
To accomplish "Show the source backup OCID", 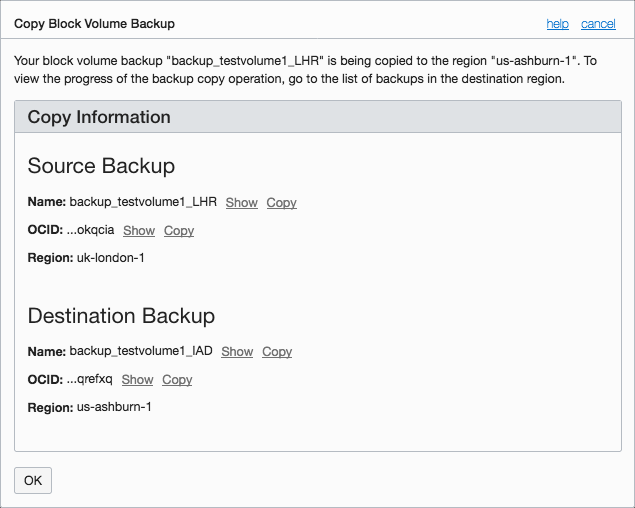I will pos(138,230).
